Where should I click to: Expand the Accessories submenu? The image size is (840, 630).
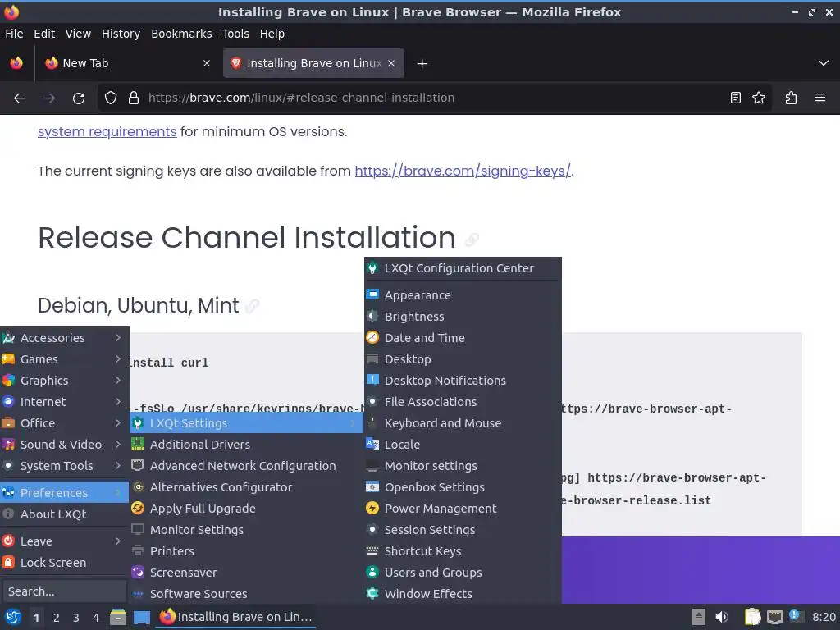[x=64, y=338]
